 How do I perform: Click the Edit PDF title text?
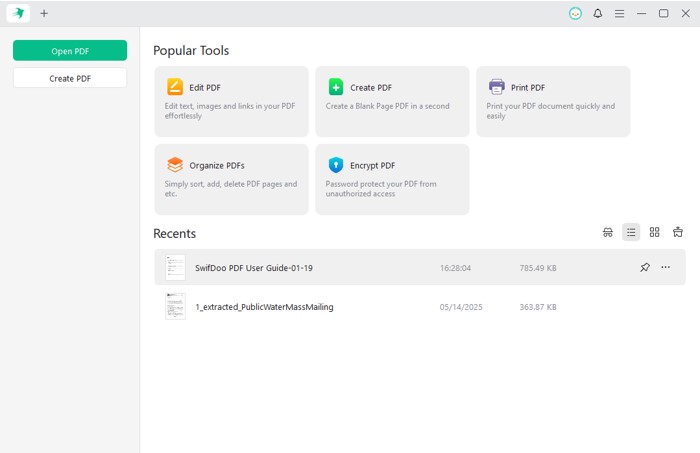[x=205, y=87]
